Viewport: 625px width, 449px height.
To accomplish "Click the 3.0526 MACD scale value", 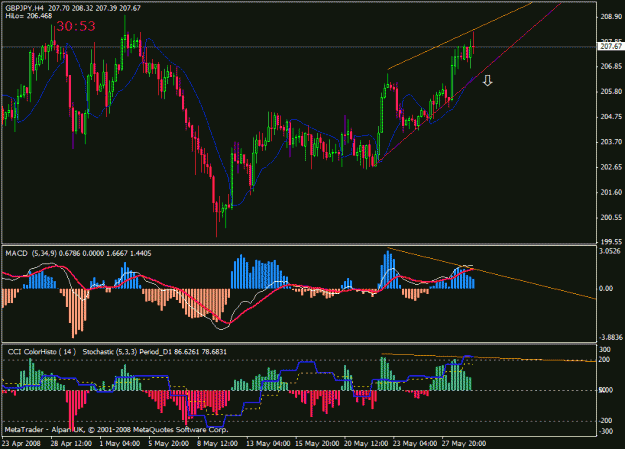I will click(611, 251).
